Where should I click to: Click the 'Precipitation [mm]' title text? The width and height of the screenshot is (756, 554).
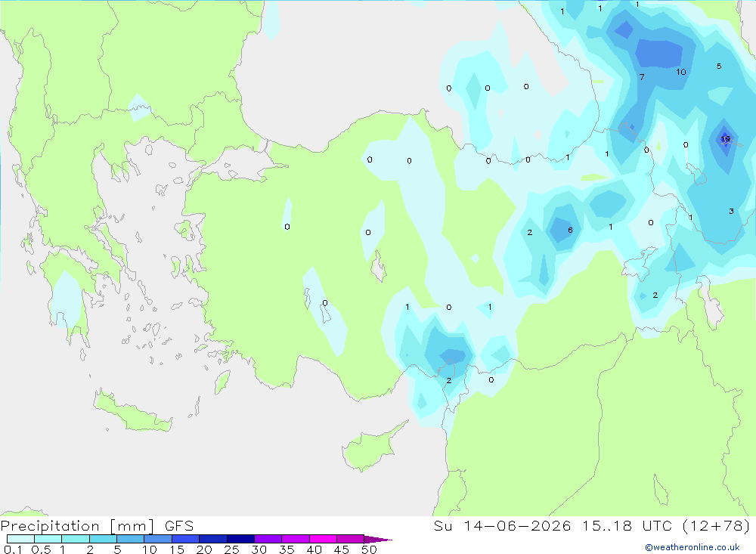click(x=77, y=525)
